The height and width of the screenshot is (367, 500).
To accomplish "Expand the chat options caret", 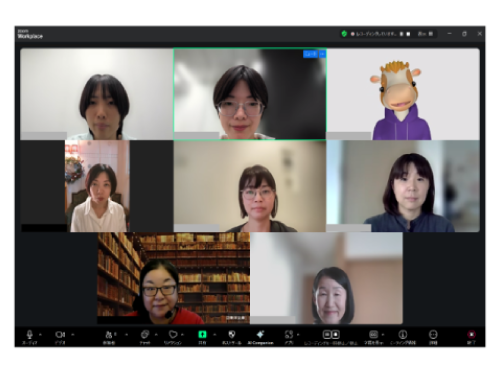I will click(x=156, y=334).
